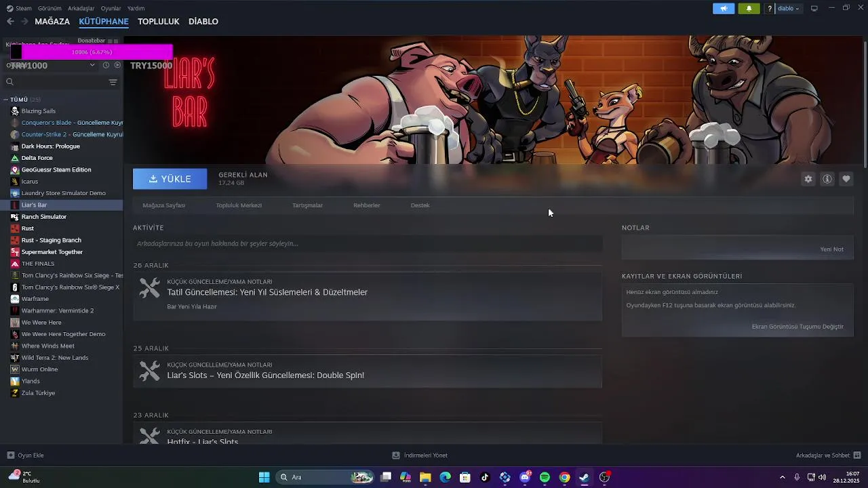The width and height of the screenshot is (868, 488).
Task: Click the question mark help icon
Action: (x=770, y=9)
